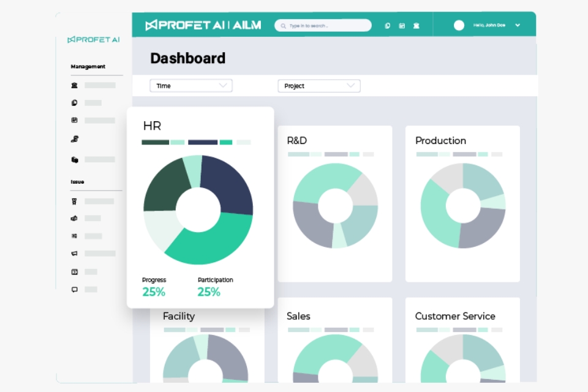Viewport: 588px width, 392px height.
Task: Click the thumbs-up icon under Issue
Action: point(74,218)
